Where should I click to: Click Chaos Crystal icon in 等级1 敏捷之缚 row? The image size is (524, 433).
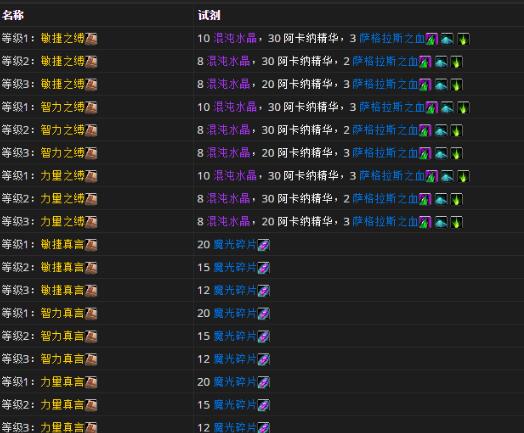(x=431, y=39)
